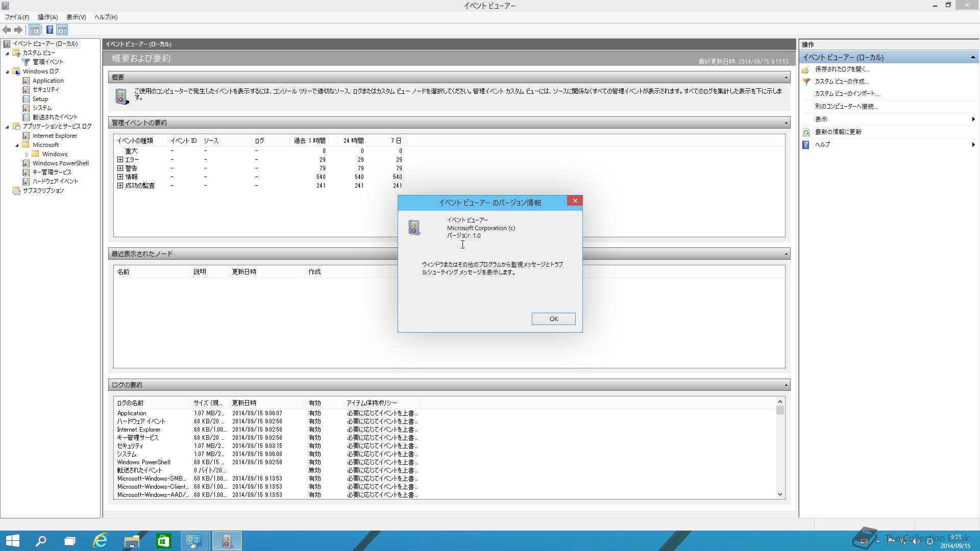Click OK in the version dialog
The height and width of the screenshot is (551, 980).
pyautogui.click(x=553, y=319)
